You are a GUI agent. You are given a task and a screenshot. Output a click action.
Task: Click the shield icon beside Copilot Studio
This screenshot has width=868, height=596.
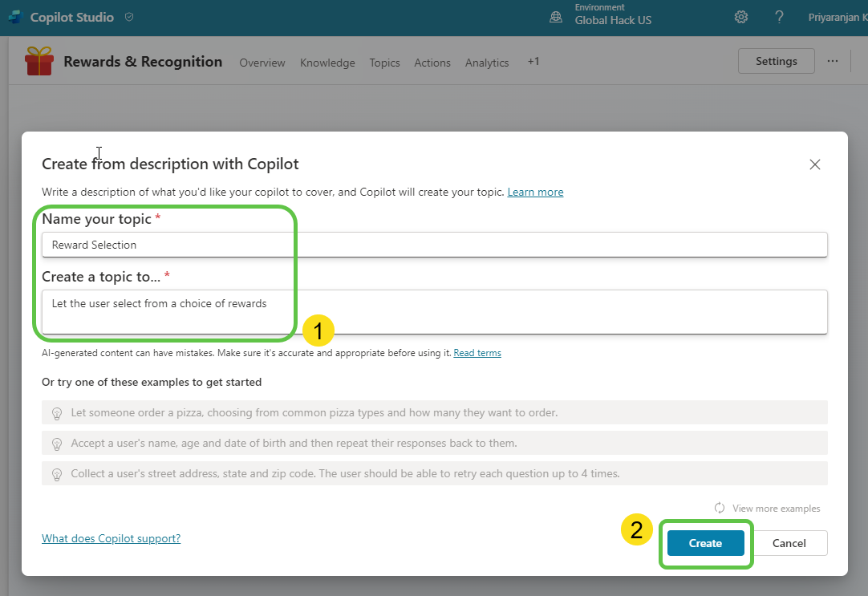pyautogui.click(x=130, y=17)
